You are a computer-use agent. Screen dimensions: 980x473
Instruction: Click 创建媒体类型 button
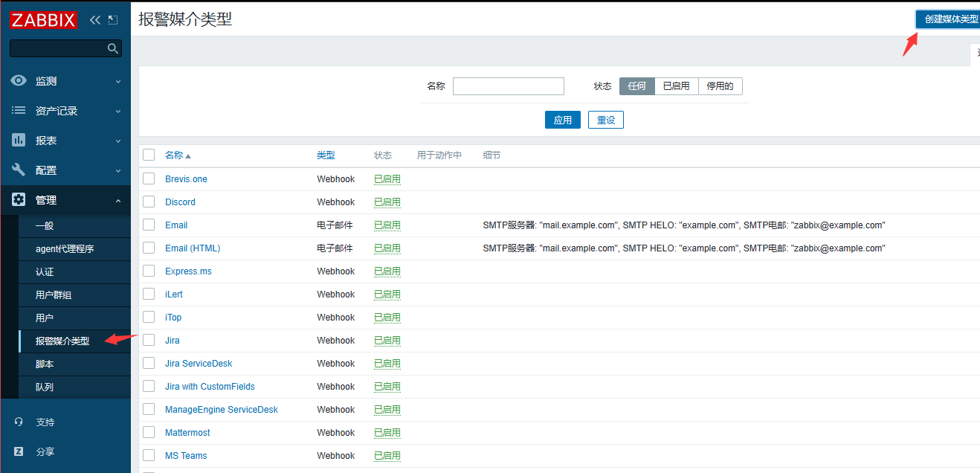coord(948,19)
